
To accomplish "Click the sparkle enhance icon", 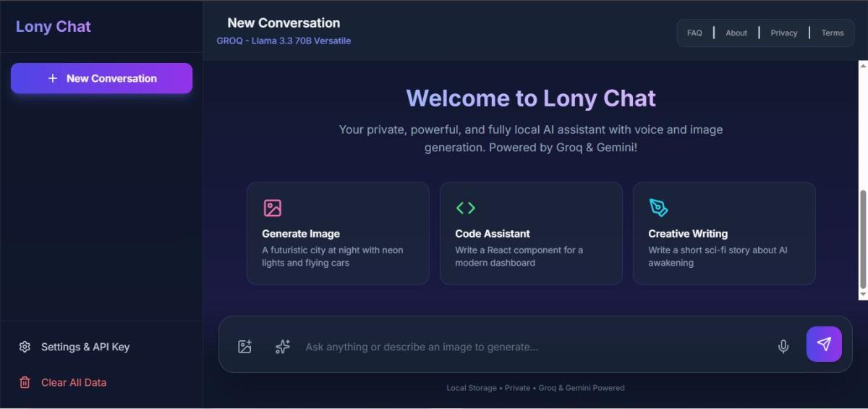I will (283, 347).
